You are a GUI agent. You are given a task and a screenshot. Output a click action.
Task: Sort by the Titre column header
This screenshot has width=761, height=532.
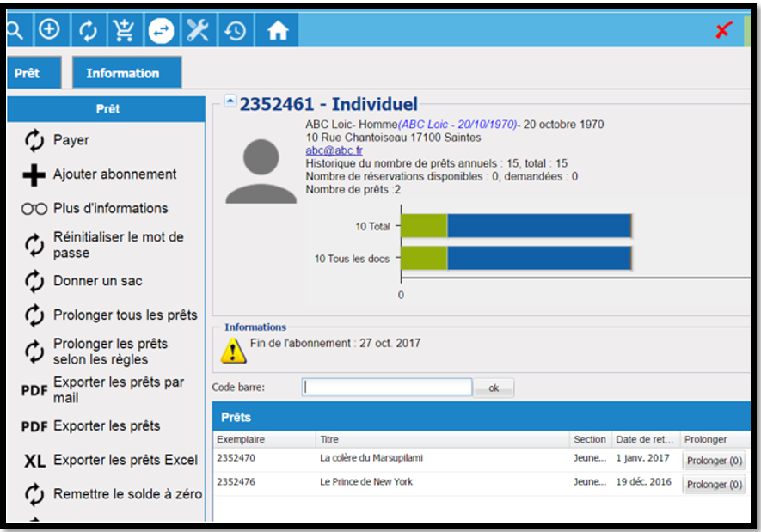click(x=443, y=439)
